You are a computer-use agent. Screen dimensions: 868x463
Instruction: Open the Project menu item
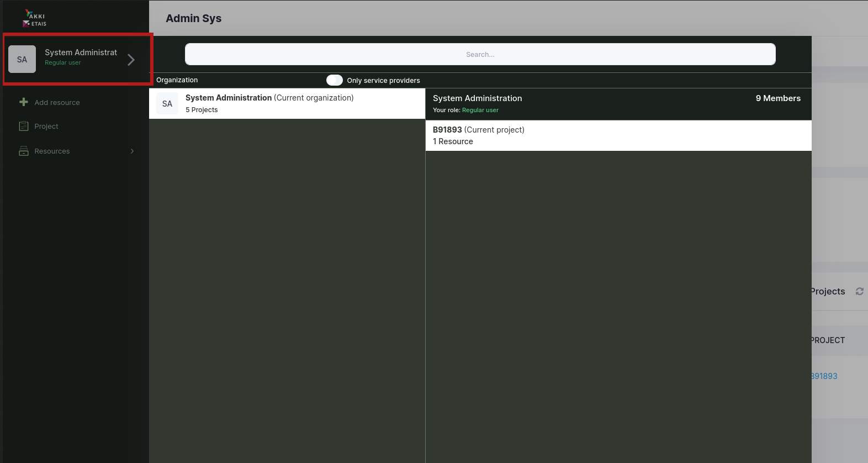point(46,127)
